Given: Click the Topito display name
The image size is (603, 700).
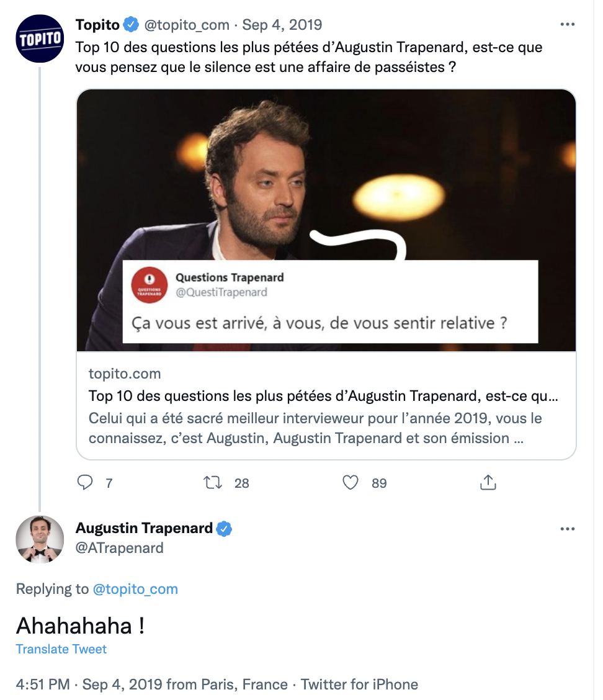Looking at the screenshot, I should point(97,25).
